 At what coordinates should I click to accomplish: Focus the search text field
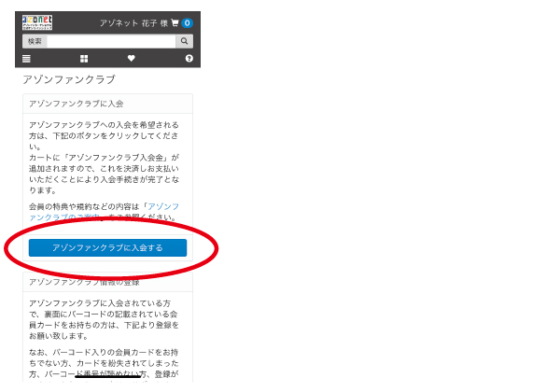tap(111, 41)
